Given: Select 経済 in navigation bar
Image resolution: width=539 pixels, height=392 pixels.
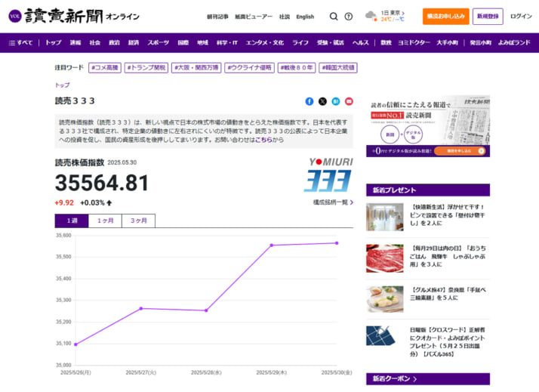Looking at the screenshot, I should pyautogui.click(x=134, y=42).
